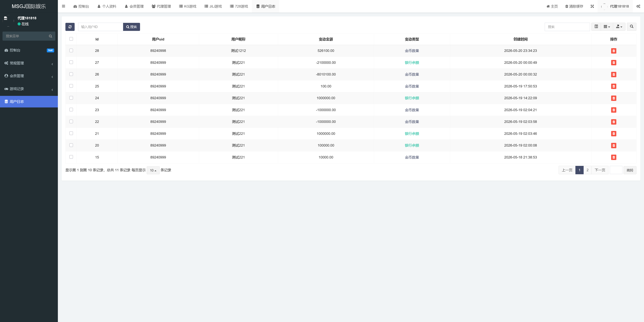The image size is (644, 322).
Task: Delete the log row with Id 20
Action: tap(613, 146)
